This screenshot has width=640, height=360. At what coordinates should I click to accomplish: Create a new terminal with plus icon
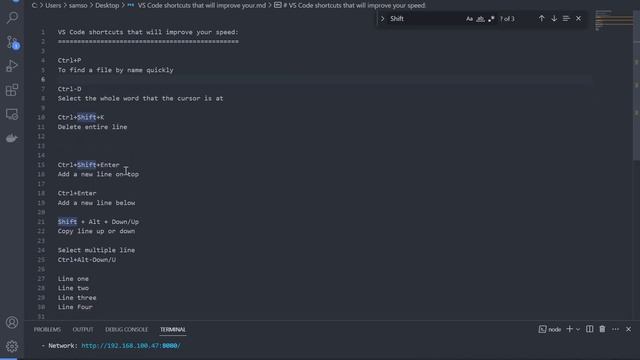(x=569, y=329)
